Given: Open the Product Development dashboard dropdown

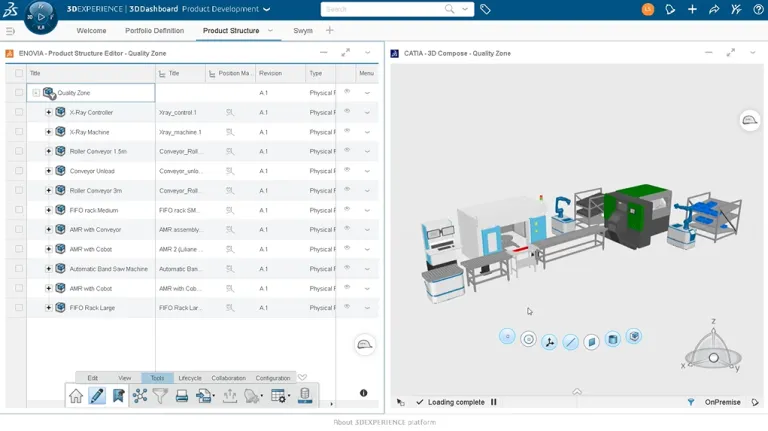Looking at the screenshot, I should coord(266,9).
